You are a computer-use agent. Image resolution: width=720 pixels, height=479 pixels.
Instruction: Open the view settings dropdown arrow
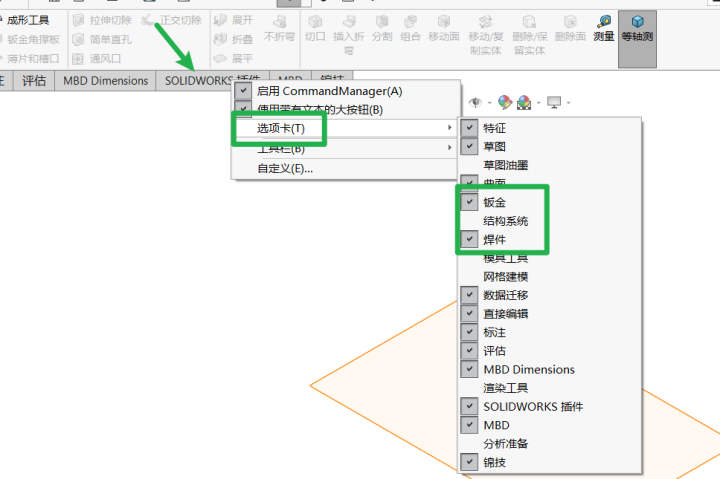click(568, 103)
